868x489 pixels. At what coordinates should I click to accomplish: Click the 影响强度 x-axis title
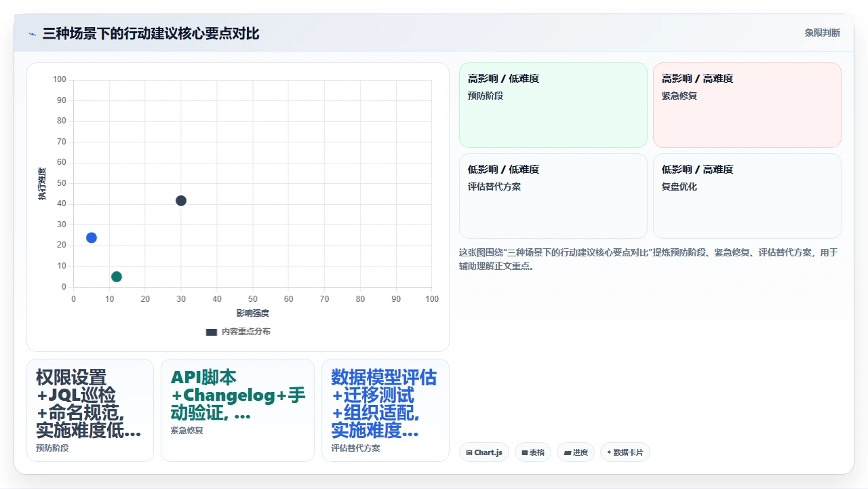click(252, 313)
